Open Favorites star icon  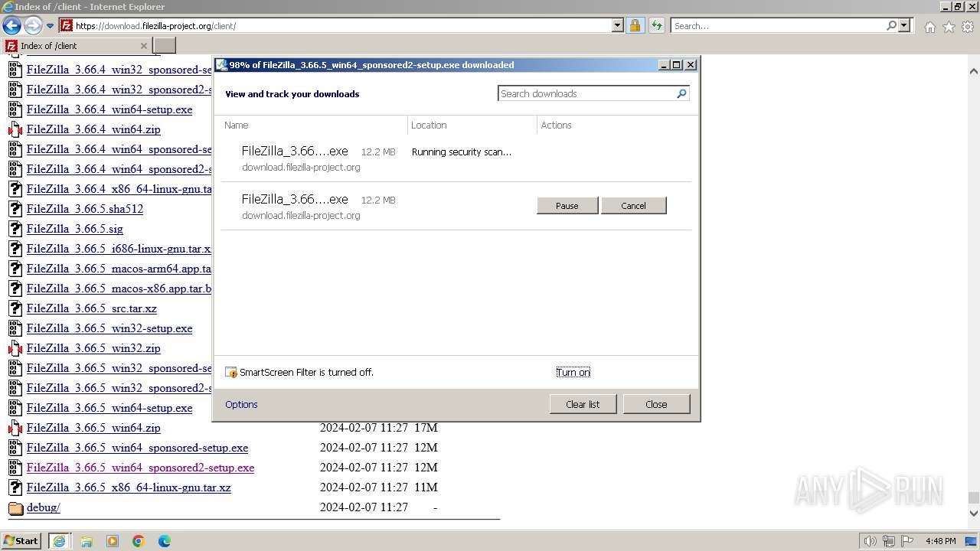(949, 27)
